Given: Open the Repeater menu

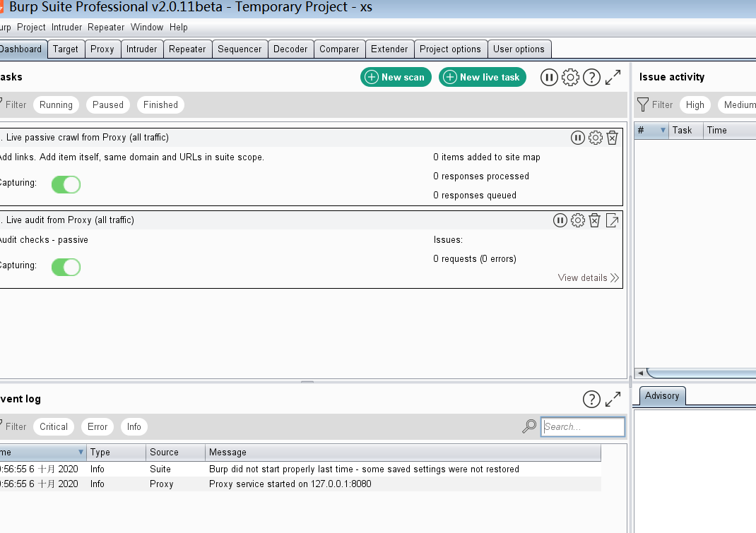Looking at the screenshot, I should (106, 27).
